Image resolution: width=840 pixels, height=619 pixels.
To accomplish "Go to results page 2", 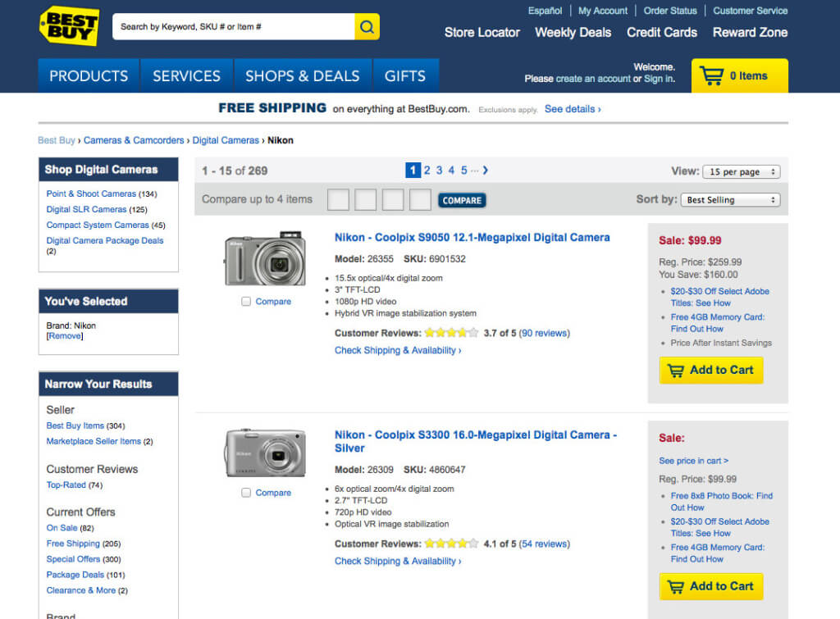I will pos(427,171).
